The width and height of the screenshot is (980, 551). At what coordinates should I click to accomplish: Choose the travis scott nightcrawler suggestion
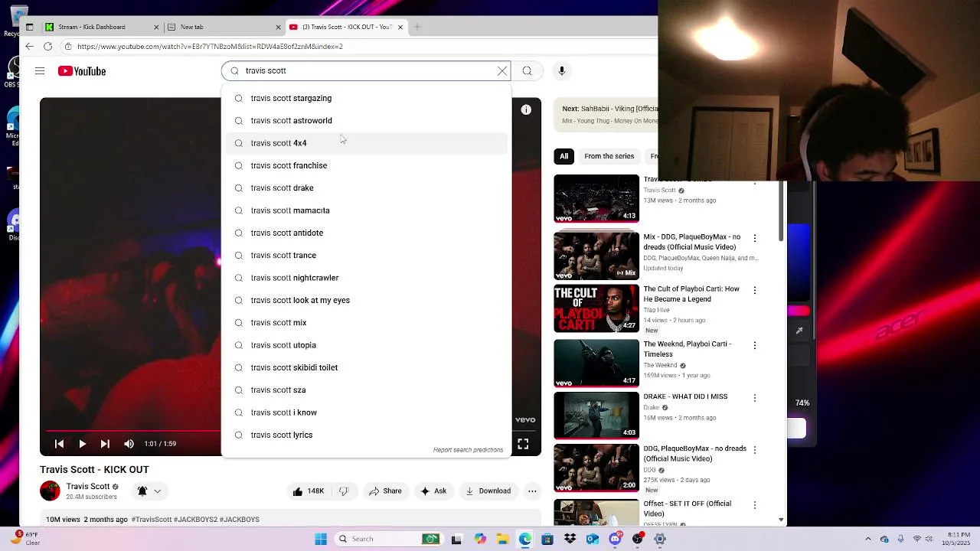[367, 278]
